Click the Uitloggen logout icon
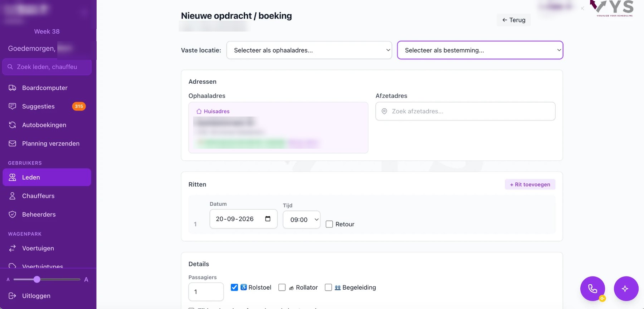 coord(13,296)
